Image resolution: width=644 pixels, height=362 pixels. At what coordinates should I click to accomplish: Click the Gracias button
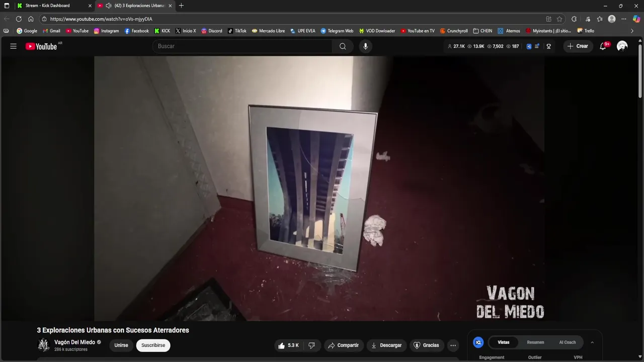point(426,345)
